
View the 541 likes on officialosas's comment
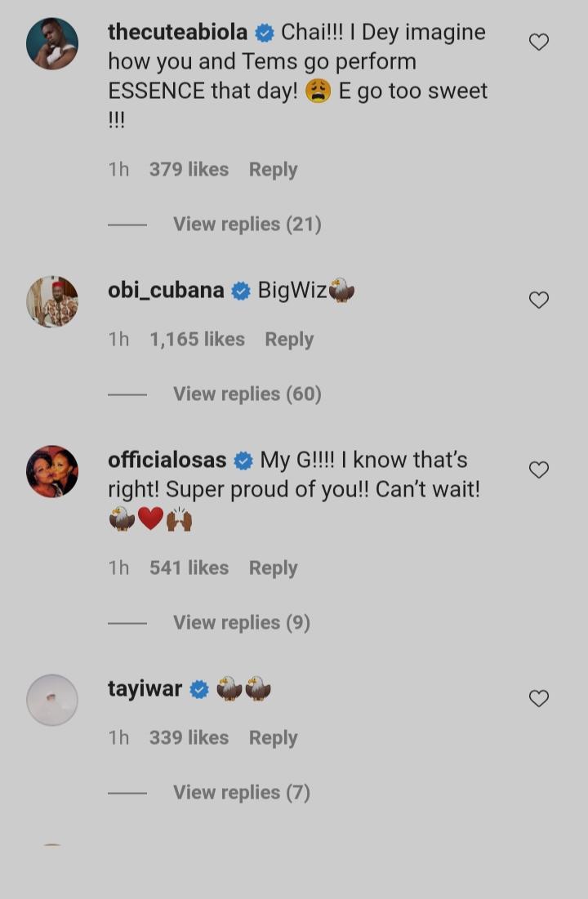pyautogui.click(x=189, y=567)
